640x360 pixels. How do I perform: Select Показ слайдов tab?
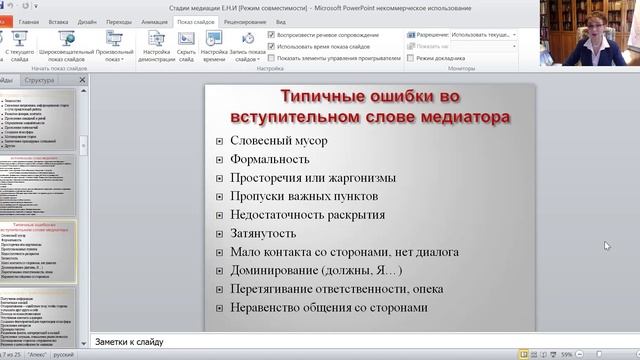pos(196,22)
